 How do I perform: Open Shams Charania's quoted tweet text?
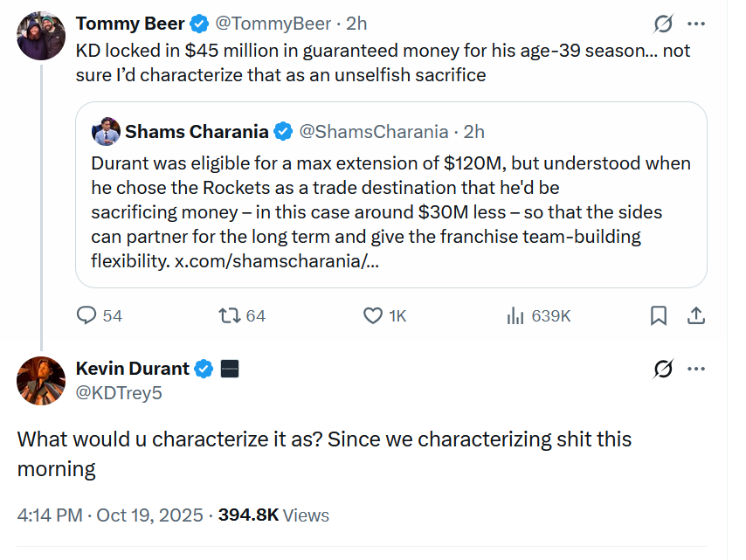[390, 211]
